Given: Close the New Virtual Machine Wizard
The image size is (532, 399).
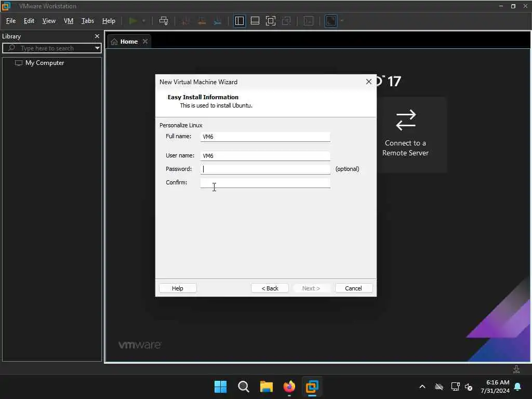Looking at the screenshot, I should (x=369, y=82).
